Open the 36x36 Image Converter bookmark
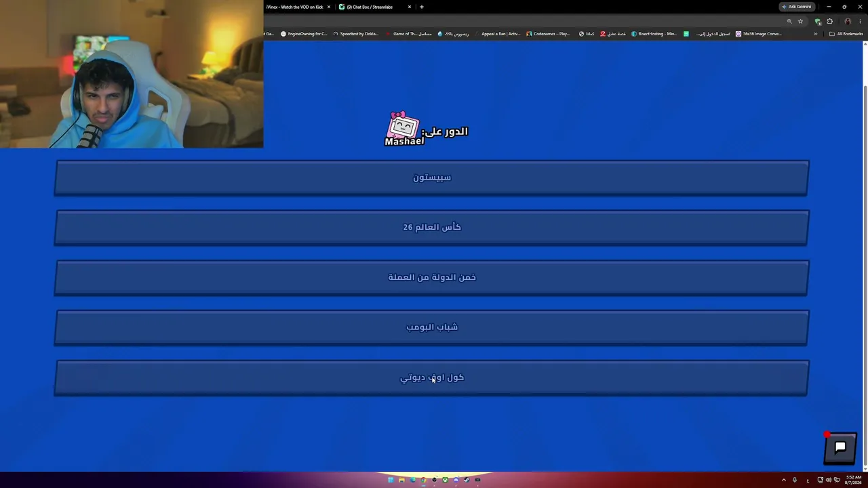The width and height of the screenshot is (868, 488). click(x=759, y=34)
